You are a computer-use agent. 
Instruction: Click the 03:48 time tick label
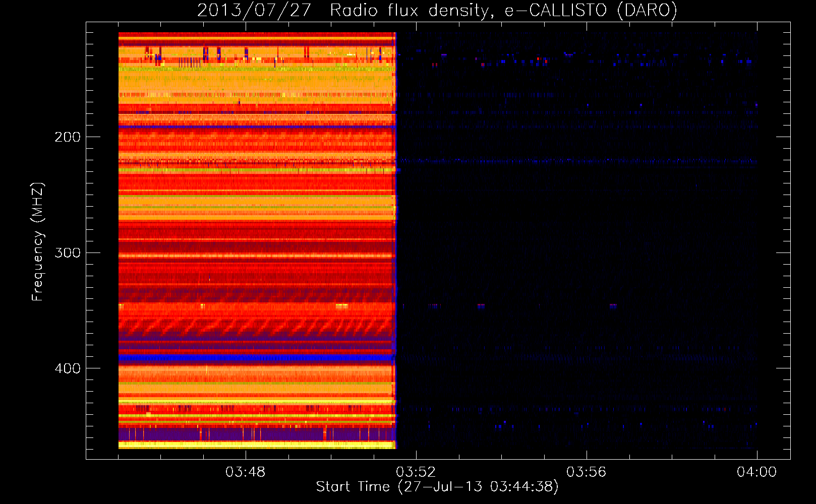point(246,472)
